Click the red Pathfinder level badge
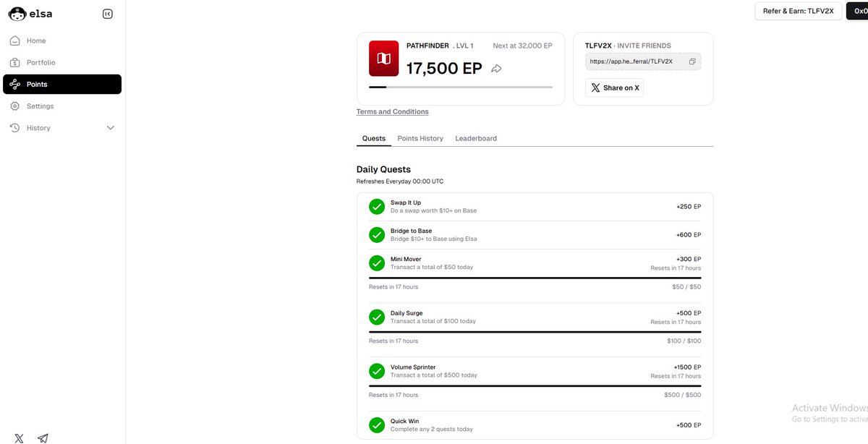 tap(384, 59)
